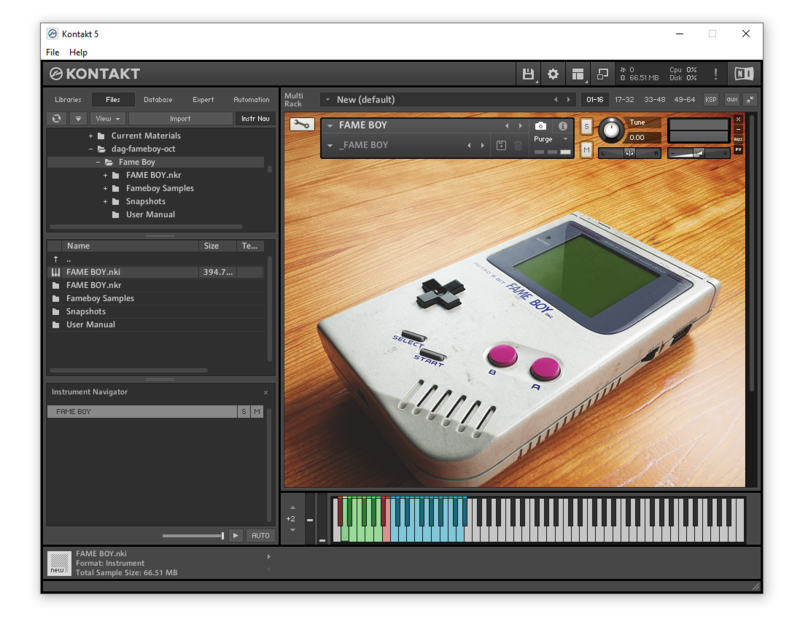The width and height of the screenshot is (800, 627).
Task: Show instrument info view icon
Action: click(562, 126)
